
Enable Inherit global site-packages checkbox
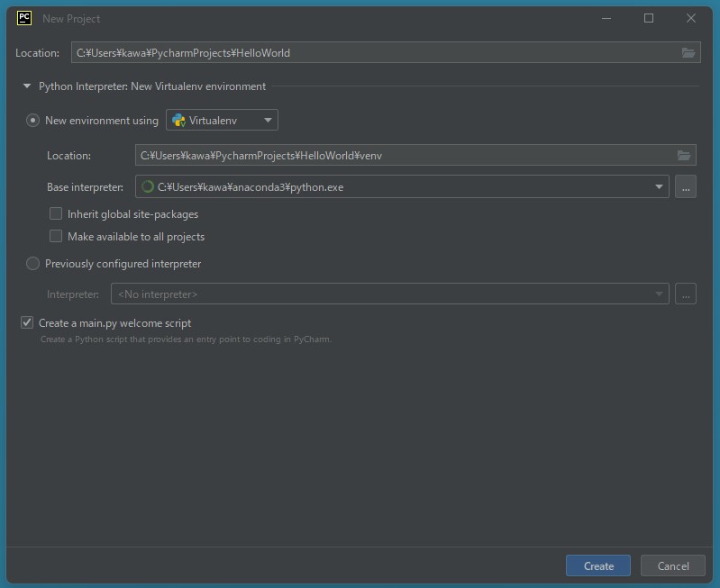pos(56,214)
